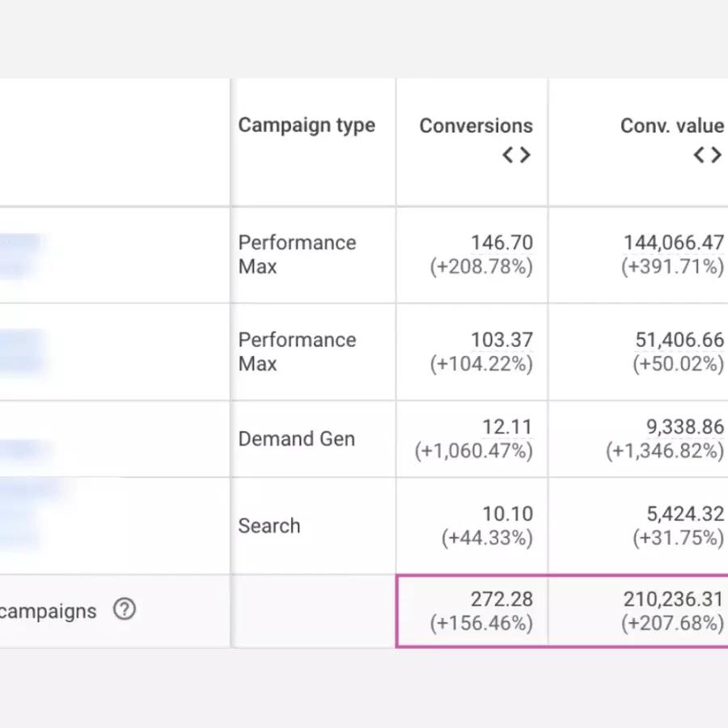Viewport: 728px width, 728px height.
Task: Sort by the Conv. value column header
Action: tap(672, 126)
